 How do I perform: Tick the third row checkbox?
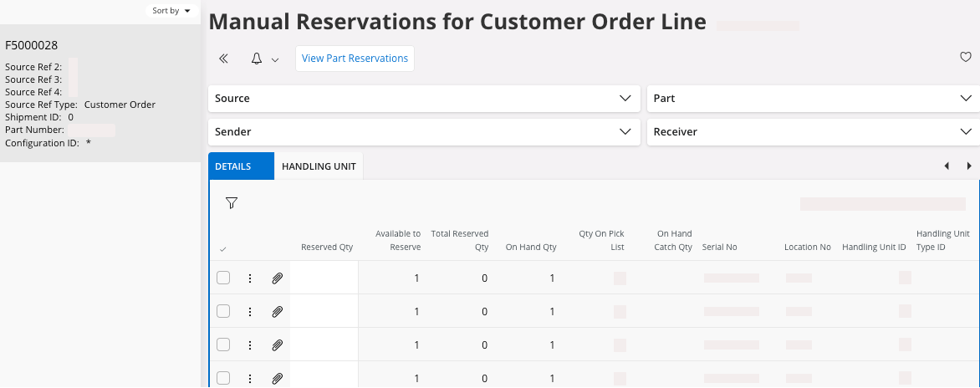pyautogui.click(x=223, y=345)
